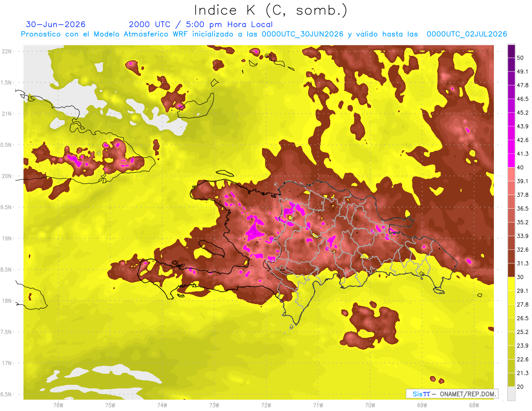Click the "2000 UTC / 5:00 pm Hora Local" text
Screen dimensions: 532x411
(x=200, y=24)
